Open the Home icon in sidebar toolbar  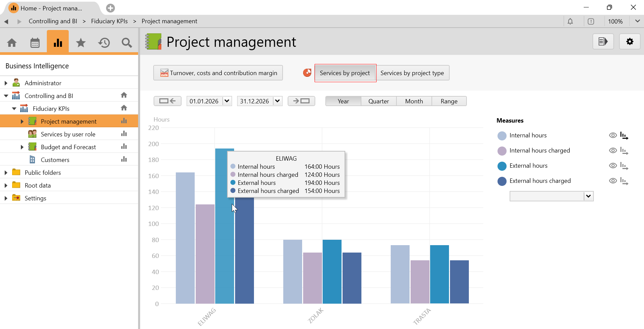click(x=12, y=43)
